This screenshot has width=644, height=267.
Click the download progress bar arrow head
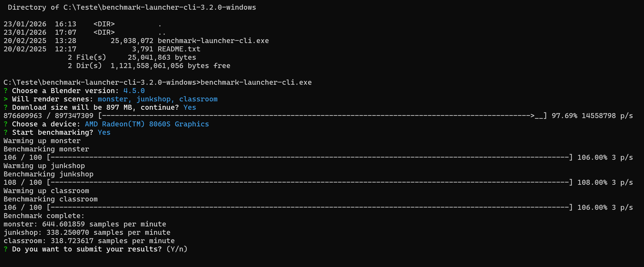(532, 116)
